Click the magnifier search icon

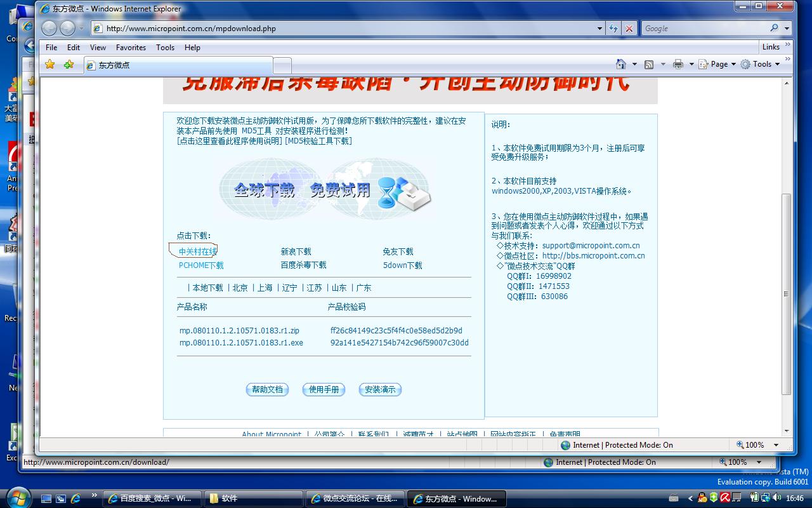point(774,29)
